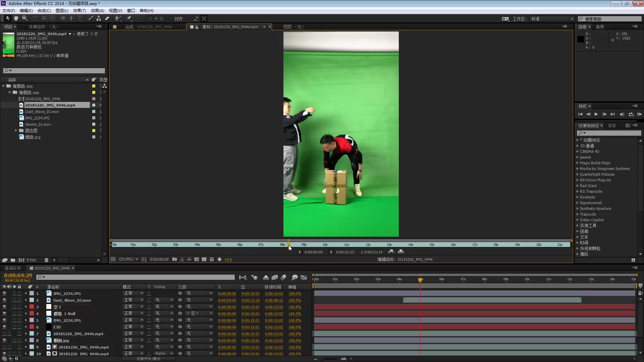Click the 素材 panel tab
The width and height of the screenshot is (644, 362).
(226, 26)
